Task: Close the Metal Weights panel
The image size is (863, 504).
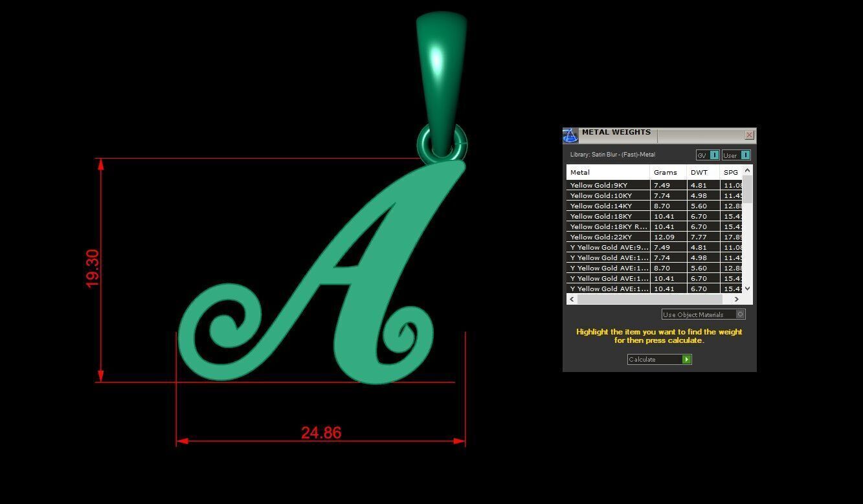Action: [749, 135]
